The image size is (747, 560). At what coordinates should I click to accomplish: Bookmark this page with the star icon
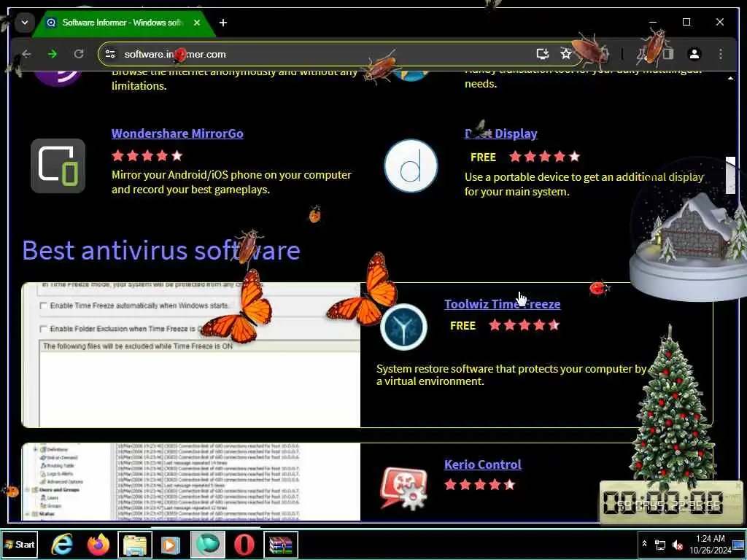pos(565,54)
